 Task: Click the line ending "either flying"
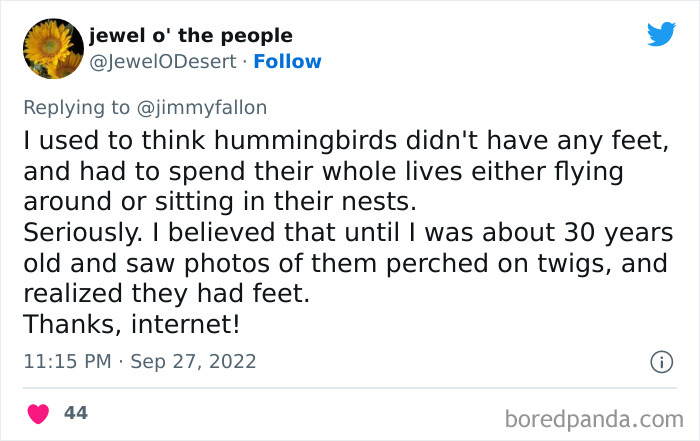pos(322,172)
